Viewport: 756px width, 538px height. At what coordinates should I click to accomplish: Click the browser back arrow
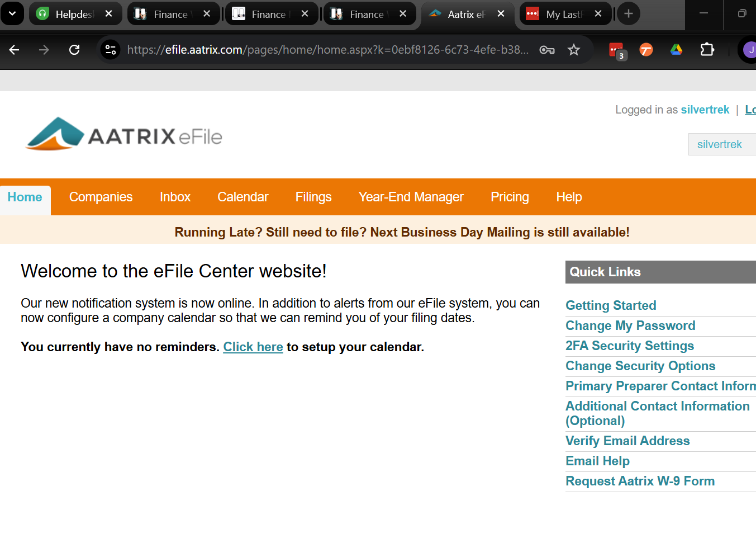pyautogui.click(x=15, y=50)
